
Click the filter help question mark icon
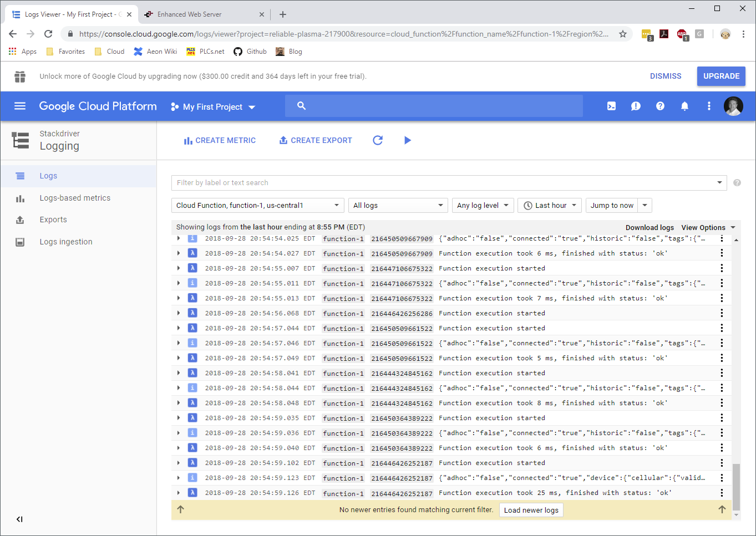click(737, 182)
